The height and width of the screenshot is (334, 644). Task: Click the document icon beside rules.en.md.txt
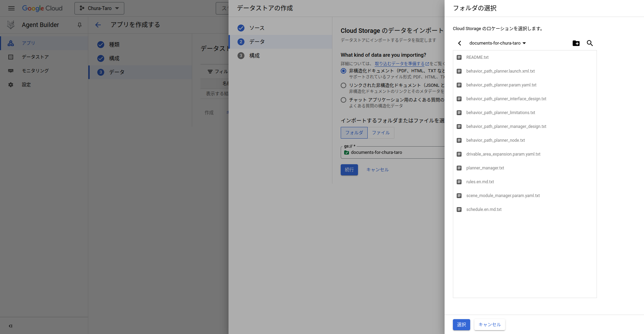click(459, 182)
